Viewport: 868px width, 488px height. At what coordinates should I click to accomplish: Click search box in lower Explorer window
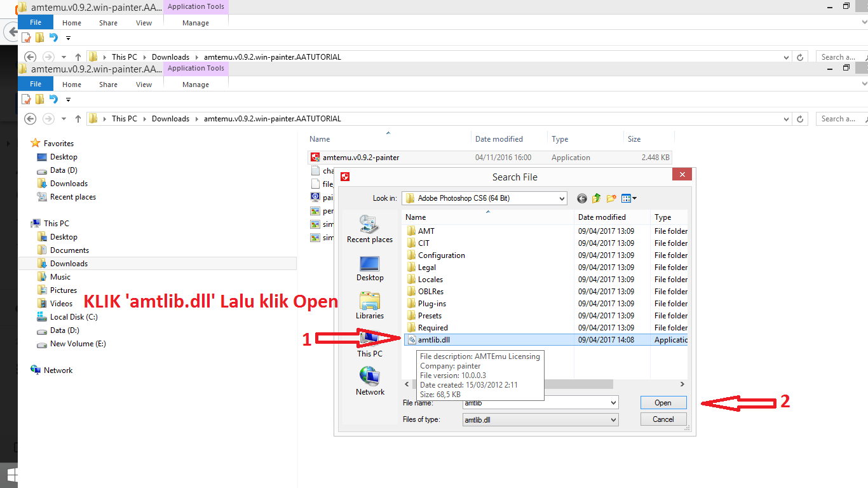(x=842, y=119)
